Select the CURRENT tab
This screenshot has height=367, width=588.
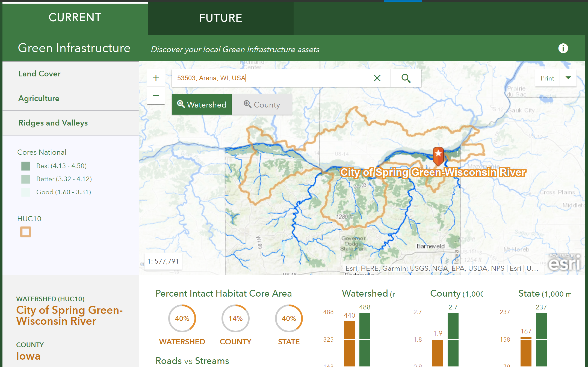[x=75, y=17]
